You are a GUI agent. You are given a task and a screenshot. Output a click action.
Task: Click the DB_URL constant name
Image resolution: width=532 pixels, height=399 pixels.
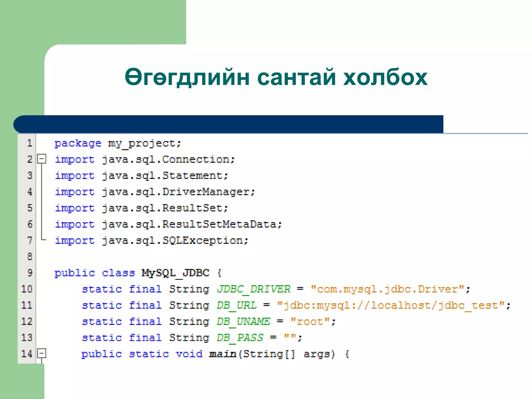pos(236,305)
